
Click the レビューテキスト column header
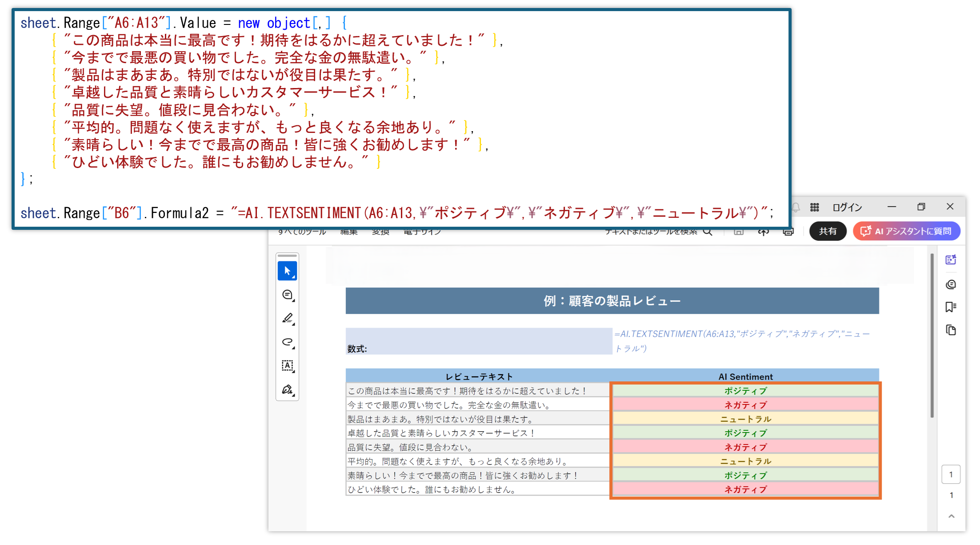(x=479, y=377)
